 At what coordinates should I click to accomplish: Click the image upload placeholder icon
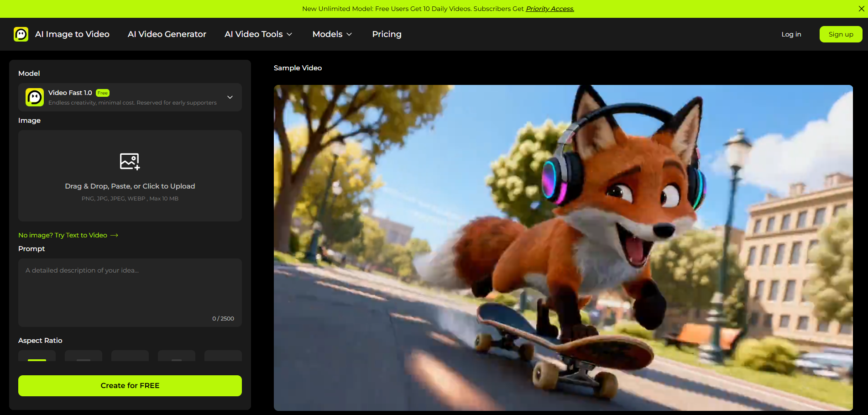(130, 161)
